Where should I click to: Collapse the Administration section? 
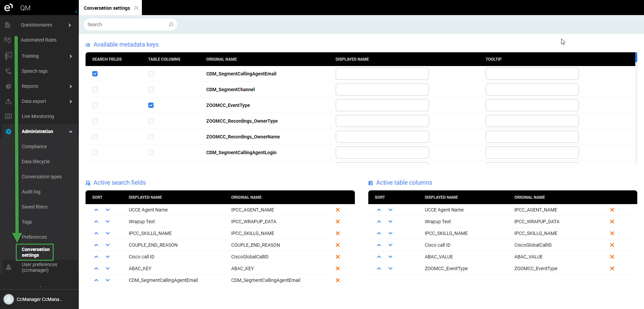point(70,131)
